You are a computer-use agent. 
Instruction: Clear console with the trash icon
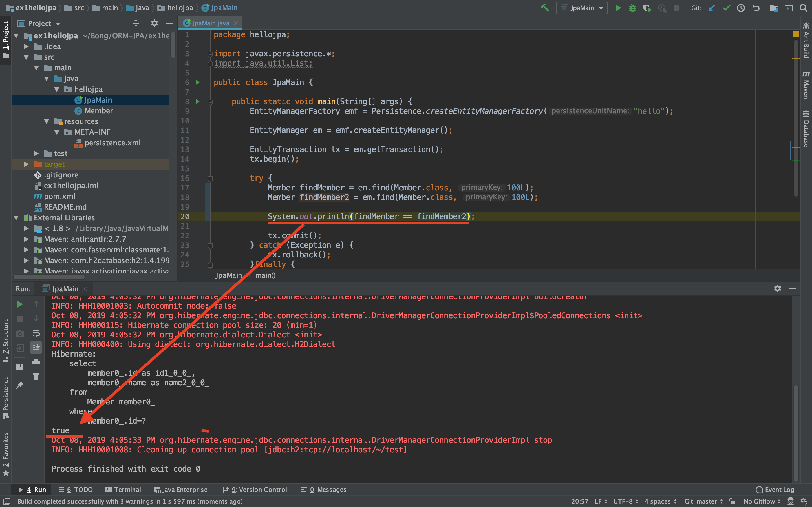click(x=36, y=377)
